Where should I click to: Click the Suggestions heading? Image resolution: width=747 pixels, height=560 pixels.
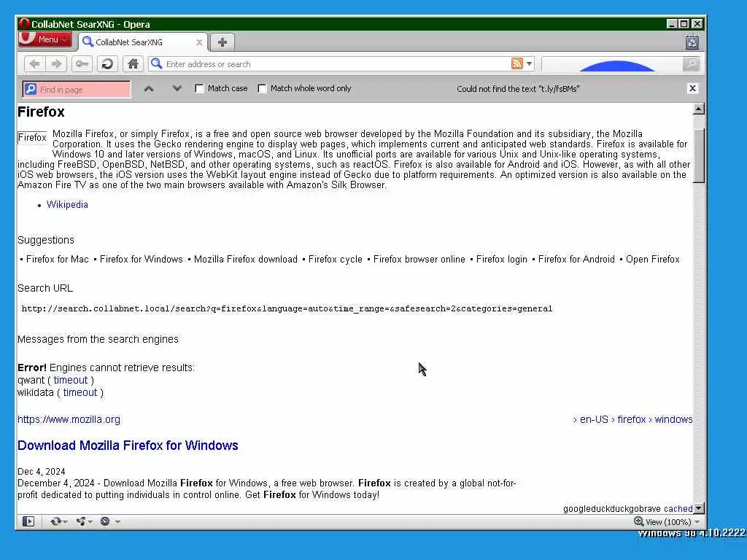pos(46,240)
